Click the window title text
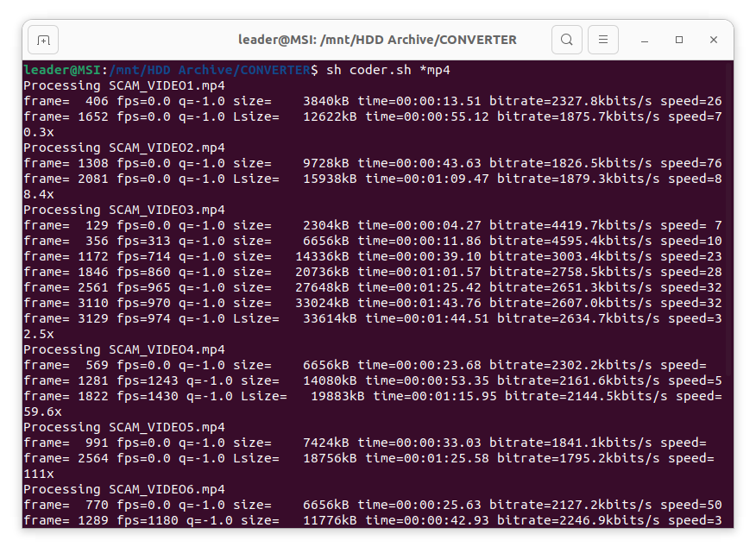The height and width of the screenshot is (553, 756). tap(377, 40)
